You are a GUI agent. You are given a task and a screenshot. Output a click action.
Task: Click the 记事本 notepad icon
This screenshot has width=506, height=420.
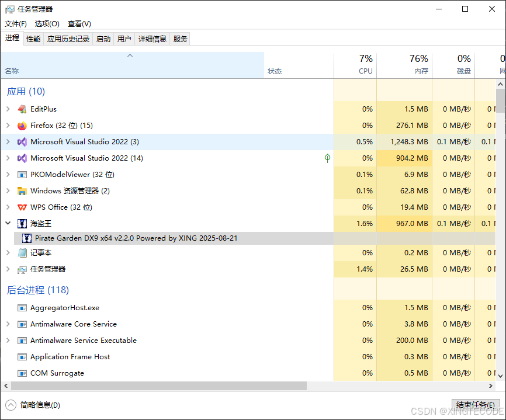(22, 253)
